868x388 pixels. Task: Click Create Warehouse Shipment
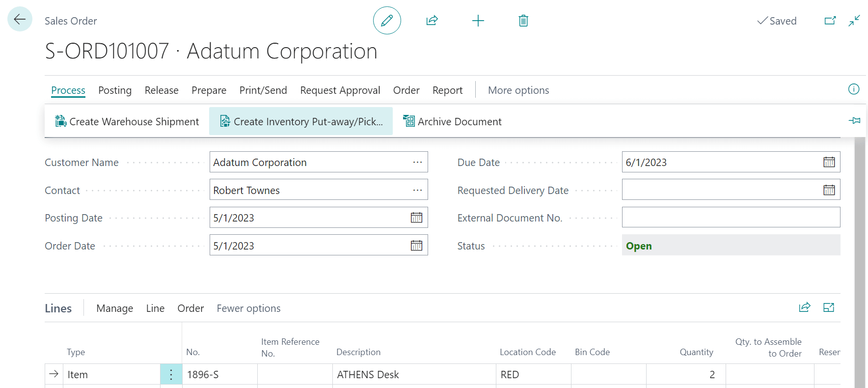point(127,121)
